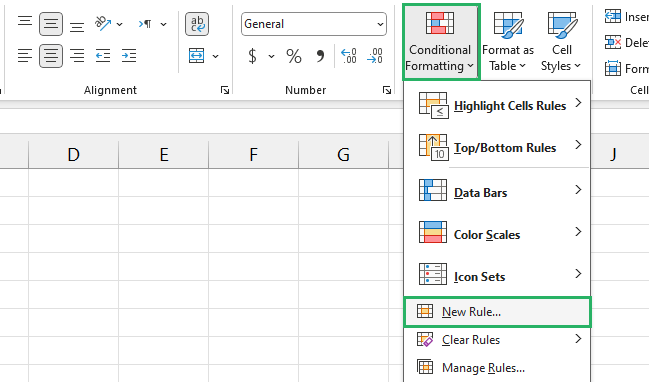
Task: Click the Conditional Formatting button
Action: (441, 41)
